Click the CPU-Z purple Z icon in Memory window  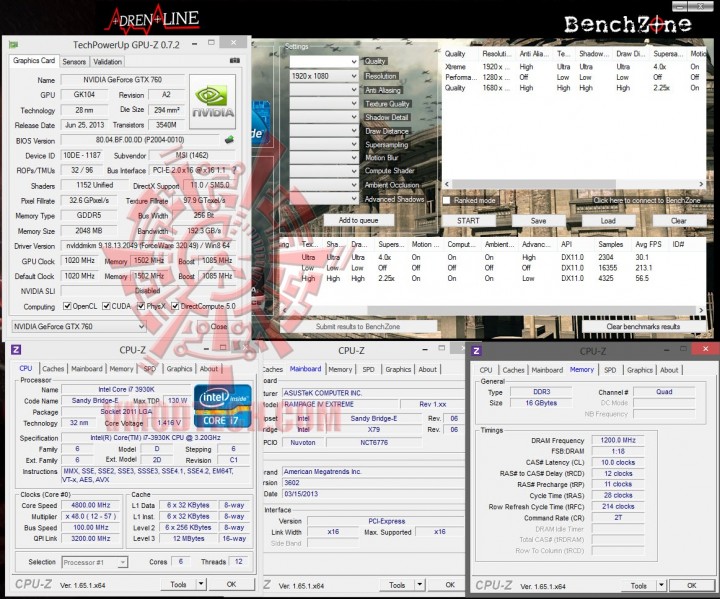(477, 351)
